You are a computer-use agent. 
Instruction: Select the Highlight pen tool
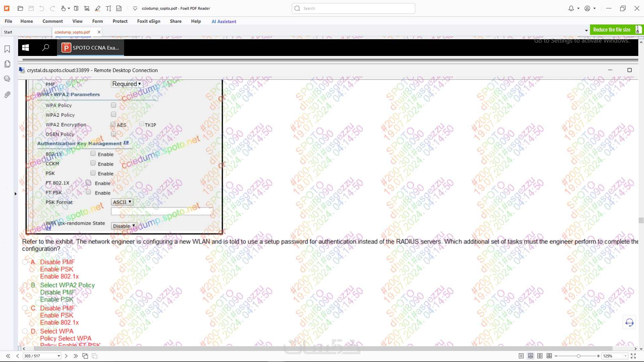tap(98, 8)
